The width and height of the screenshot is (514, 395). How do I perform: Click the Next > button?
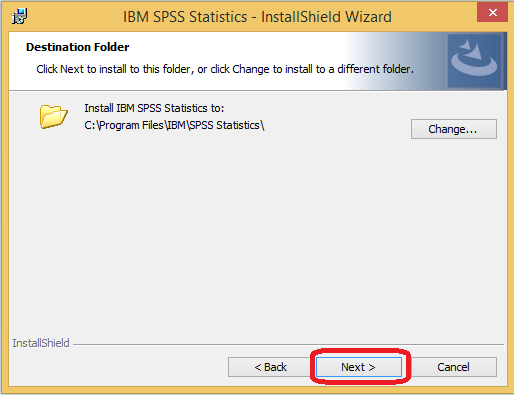point(359,367)
